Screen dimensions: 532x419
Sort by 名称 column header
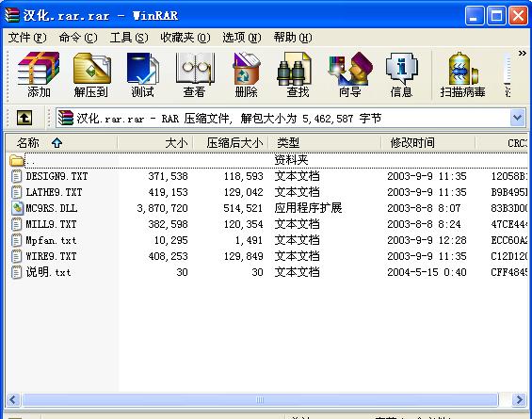pos(61,143)
